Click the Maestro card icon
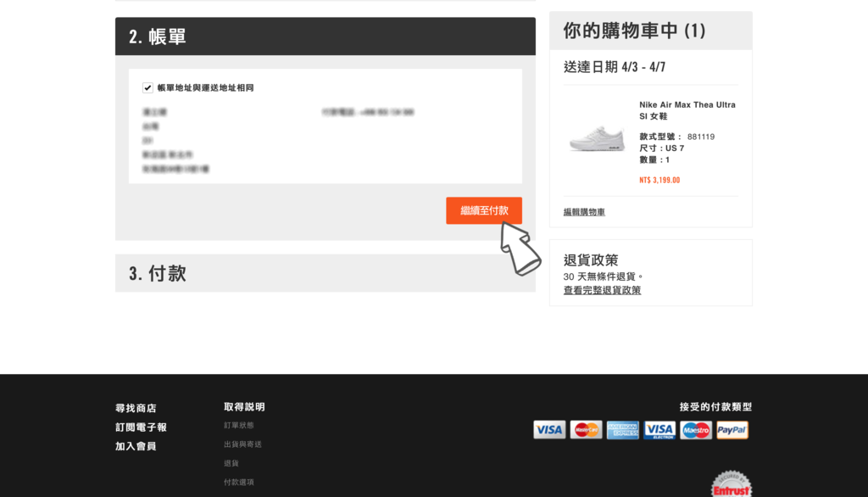This screenshot has height=497, width=868. 696,429
